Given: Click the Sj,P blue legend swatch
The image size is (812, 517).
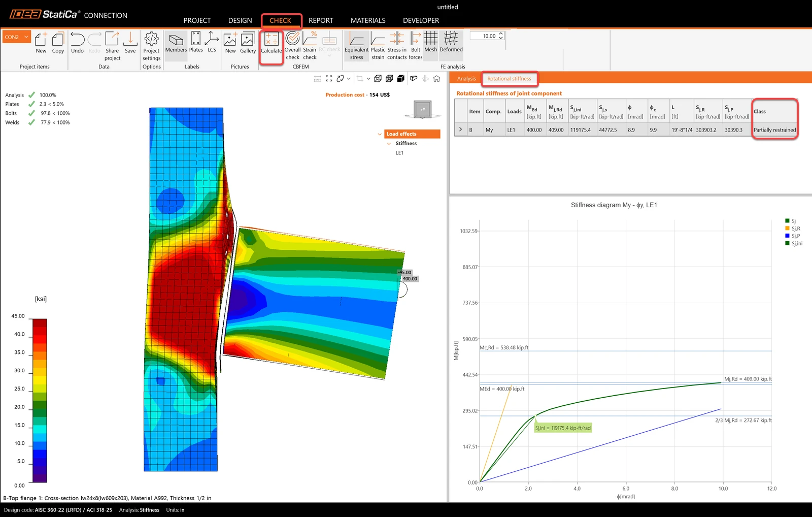Looking at the screenshot, I should coord(787,236).
